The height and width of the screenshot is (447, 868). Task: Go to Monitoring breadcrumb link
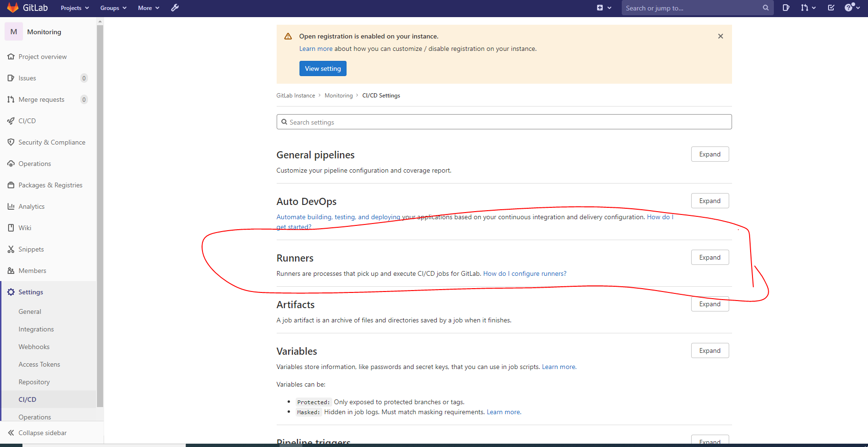[338, 96]
